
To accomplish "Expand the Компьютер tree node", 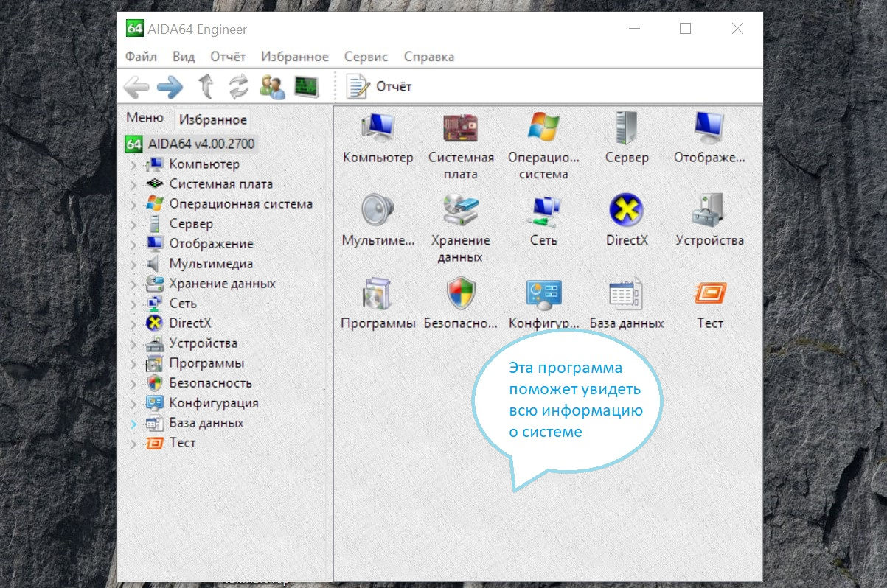I will 133,165.
